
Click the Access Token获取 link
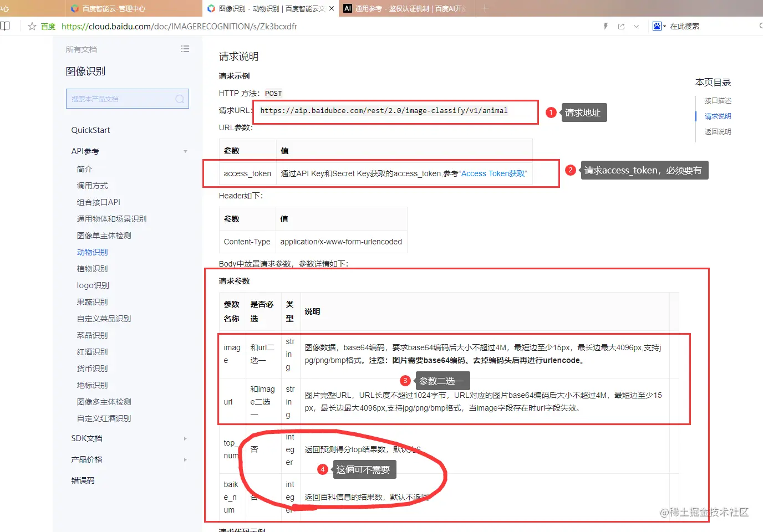493,173
